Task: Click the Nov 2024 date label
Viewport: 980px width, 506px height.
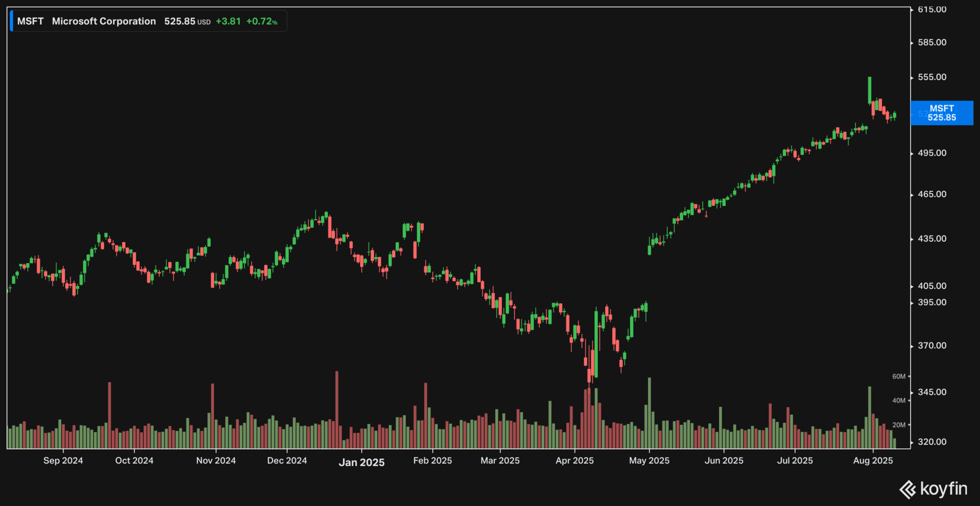Action: pyautogui.click(x=216, y=461)
